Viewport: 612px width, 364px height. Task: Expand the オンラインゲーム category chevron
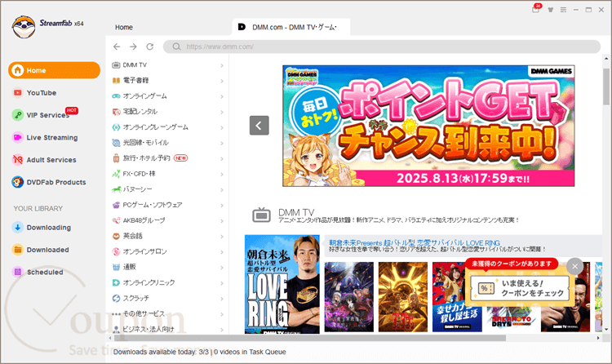[222, 96]
